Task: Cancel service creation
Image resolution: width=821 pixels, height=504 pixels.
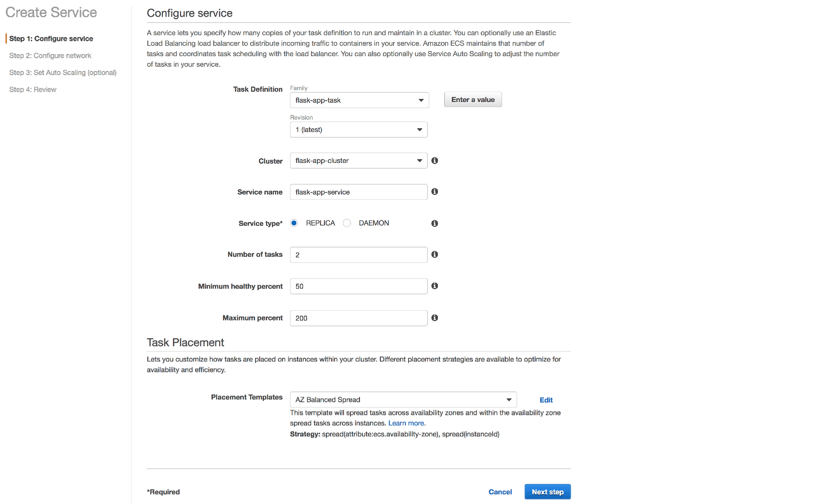Action: [x=500, y=492]
